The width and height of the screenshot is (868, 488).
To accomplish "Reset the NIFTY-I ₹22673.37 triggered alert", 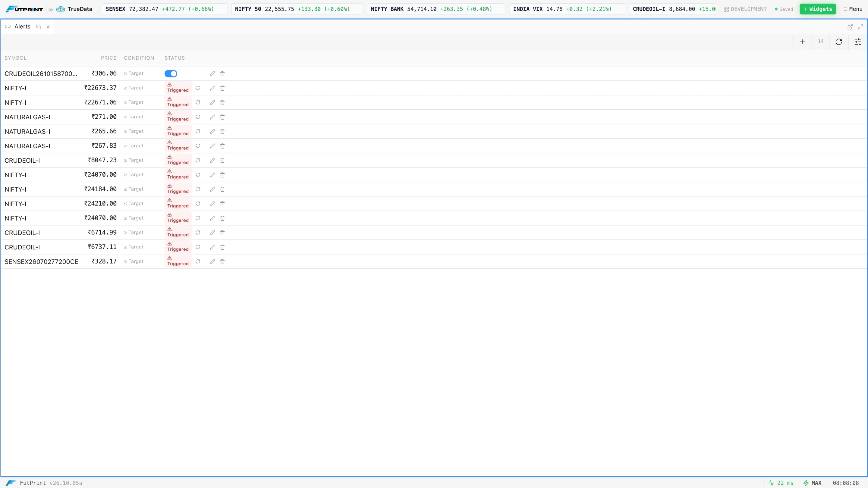I will coord(198,88).
